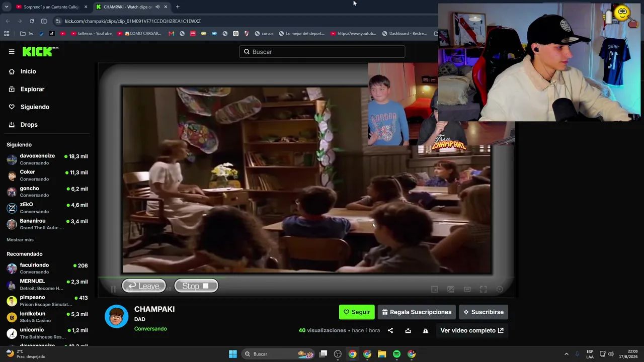Close the CHAMPAKI Kick tab

coord(166,7)
